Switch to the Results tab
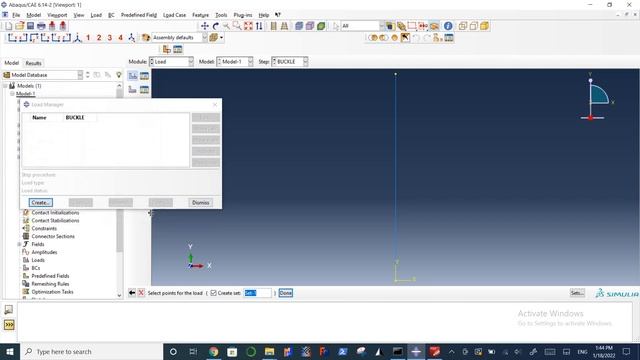Viewport: 640px width, 360px height. click(33, 63)
